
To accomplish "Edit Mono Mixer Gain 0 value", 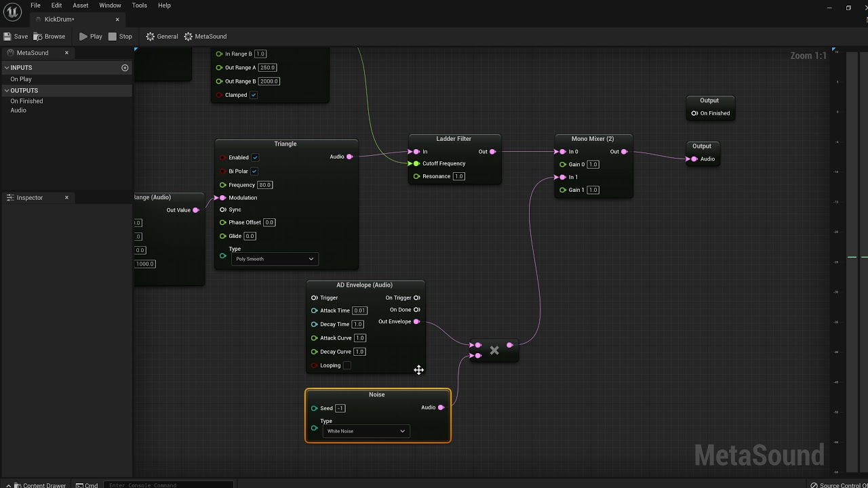I will click(x=593, y=164).
